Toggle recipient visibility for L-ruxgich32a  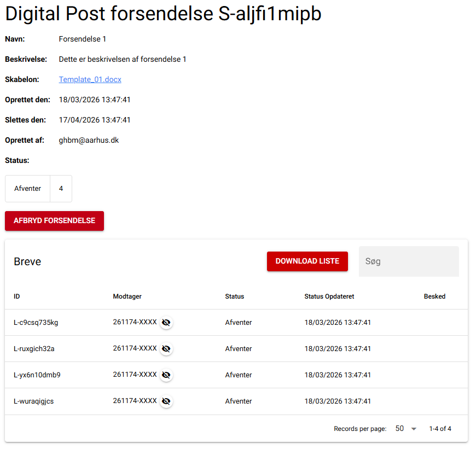coord(166,349)
